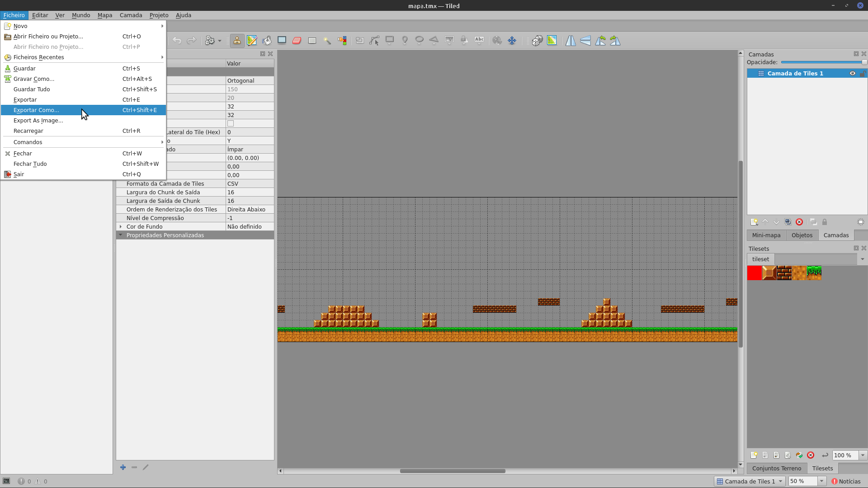Screen dimensions: 868x488
Task: Click the Notícias button in the status bar
Action: click(x=846, y=481)
